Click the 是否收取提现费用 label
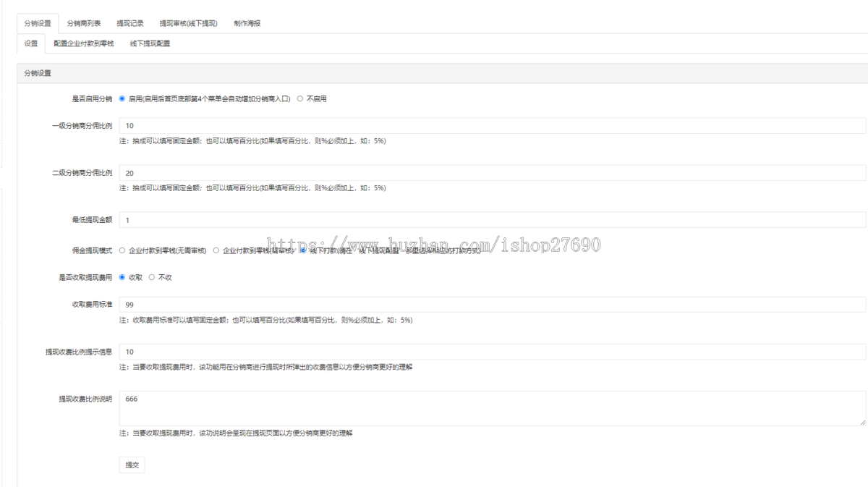 pos(85,277)
